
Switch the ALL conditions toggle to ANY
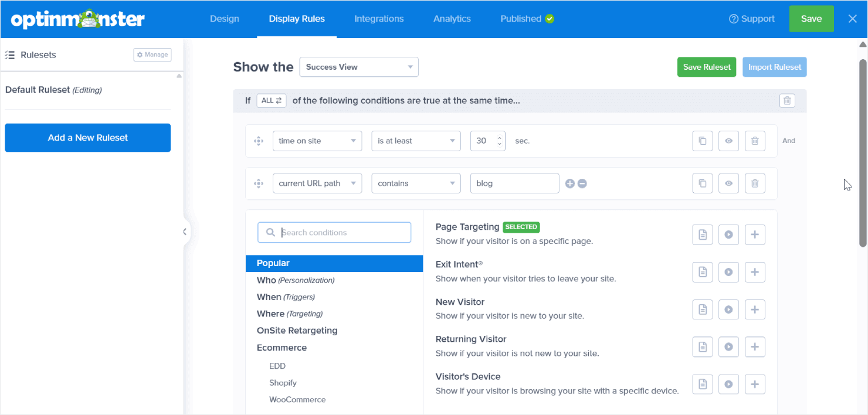click(x=271, y=101)
